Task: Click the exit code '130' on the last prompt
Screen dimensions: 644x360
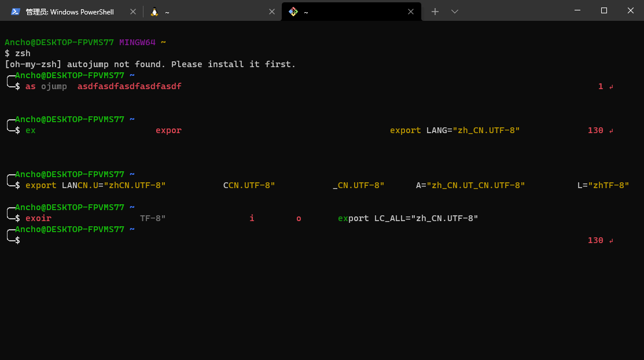Action: point(595,240)
